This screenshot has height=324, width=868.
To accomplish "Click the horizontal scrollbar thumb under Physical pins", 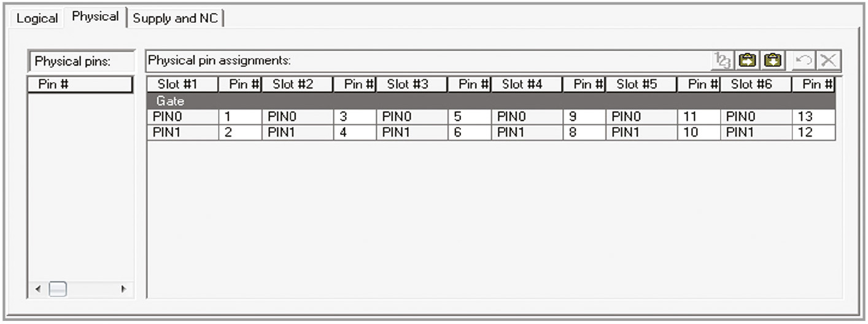I will click(57, 288).
